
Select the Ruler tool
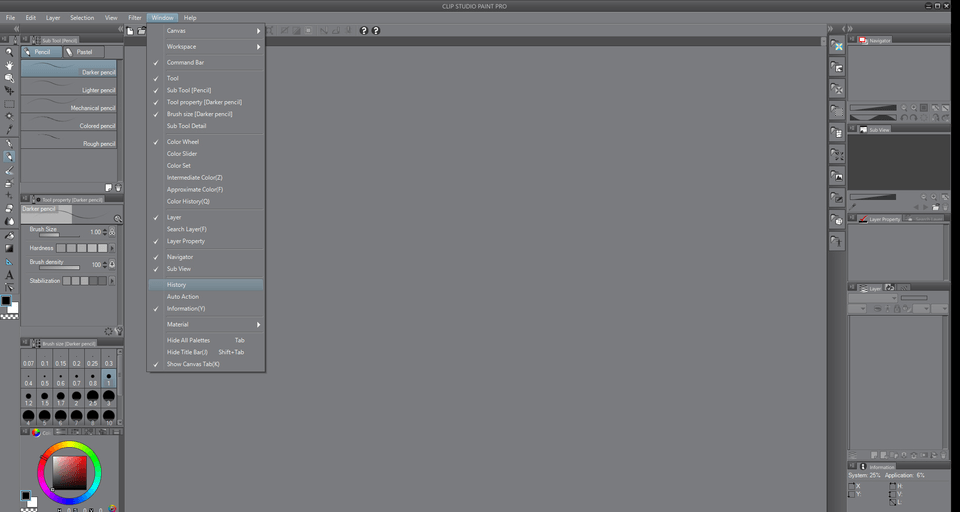tap(9, 262)
